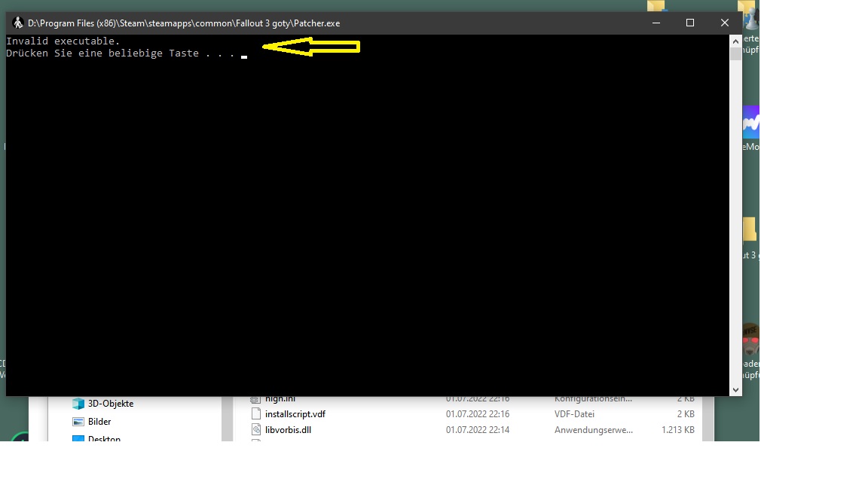Click the console scrollbar thumb
This screenshot has width=868, height=488.
tap(735, 54)
